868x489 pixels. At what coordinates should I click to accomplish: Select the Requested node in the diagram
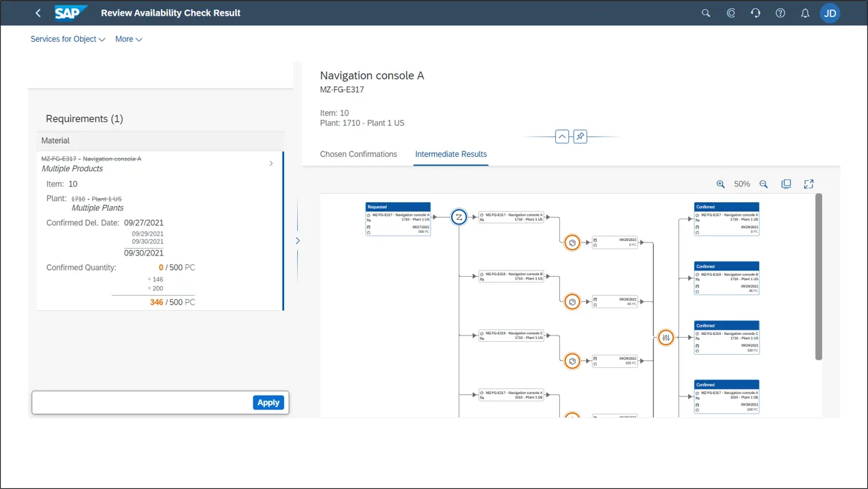(398, 218)
